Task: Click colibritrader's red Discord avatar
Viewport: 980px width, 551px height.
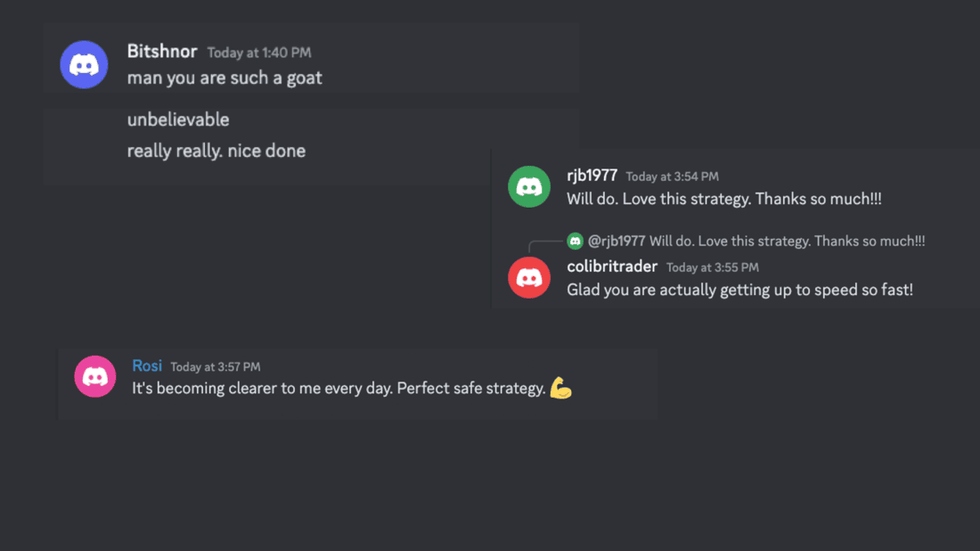Action: pos(529,277)
